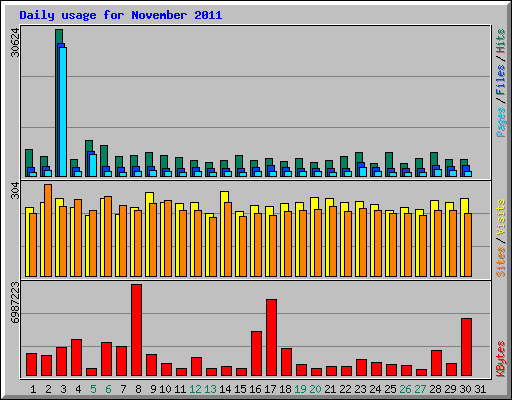This screenshot has height=400, width=512.
Task: Click the orange Sites bar for day 2
Action: point(48,230)
